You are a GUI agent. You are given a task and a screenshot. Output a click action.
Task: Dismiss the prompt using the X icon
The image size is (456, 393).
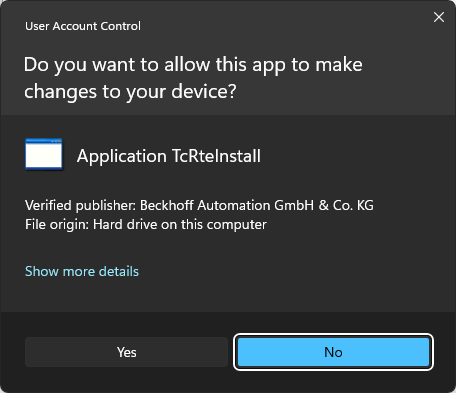pyautogui.click(x=439, y=17)
